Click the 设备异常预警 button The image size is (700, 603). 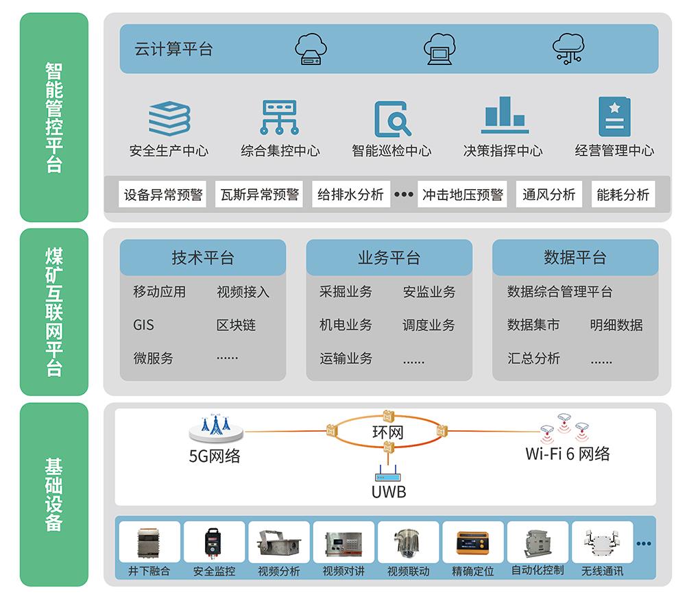coord(163,195)
